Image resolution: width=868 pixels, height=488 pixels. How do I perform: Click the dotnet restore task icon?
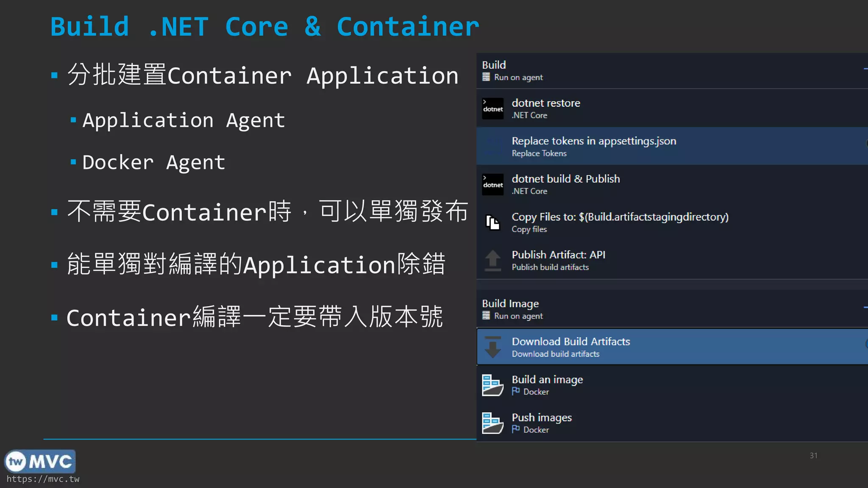pyautogui.click(x=493, y=108)
